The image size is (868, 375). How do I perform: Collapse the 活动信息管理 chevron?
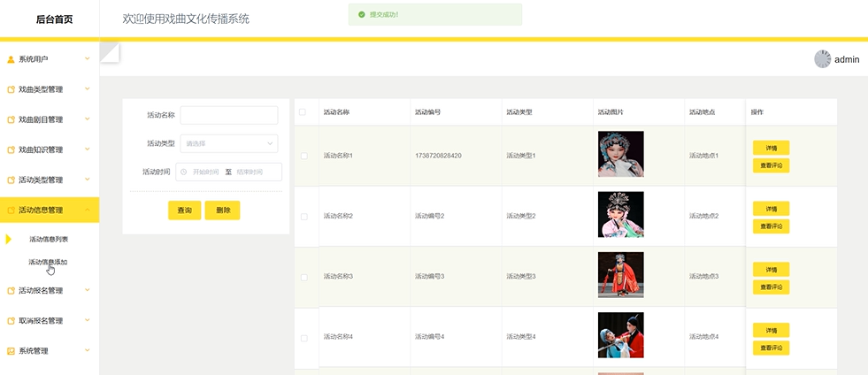(x=88, y=210)
